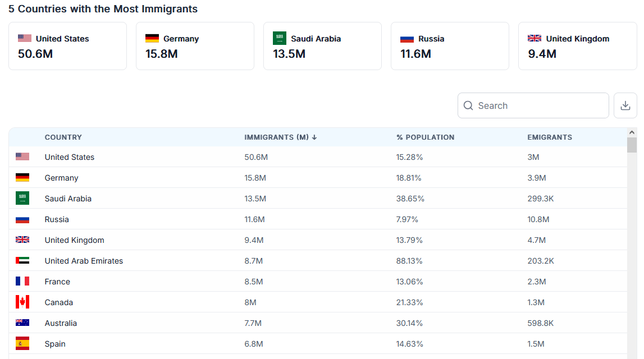This screenshot has height=359, width=644.
Task: Click the magnifier icon in Search box
Action: pyautogui.click(x=468, y=105)
